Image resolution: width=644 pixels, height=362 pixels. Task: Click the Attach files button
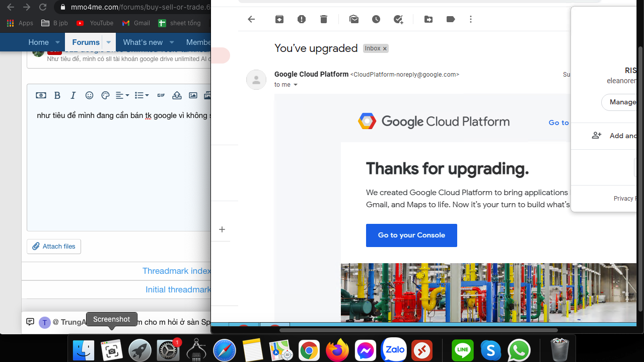54,247
